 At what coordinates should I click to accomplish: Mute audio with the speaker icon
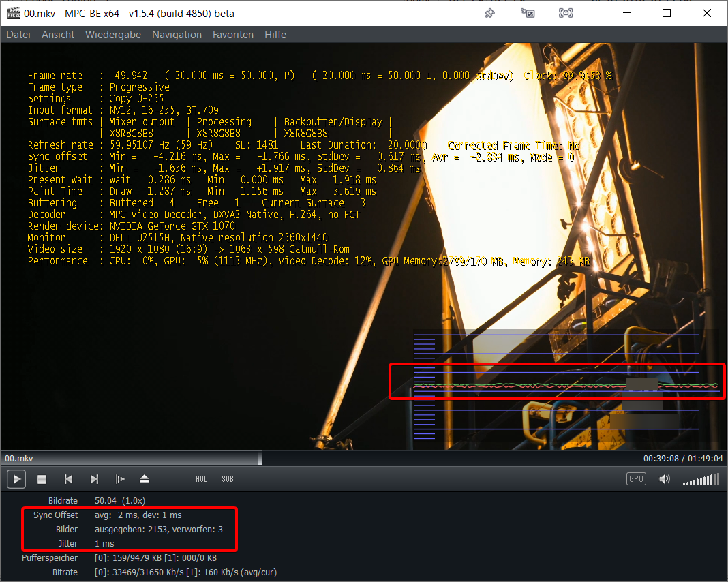(x=665, y=479)
